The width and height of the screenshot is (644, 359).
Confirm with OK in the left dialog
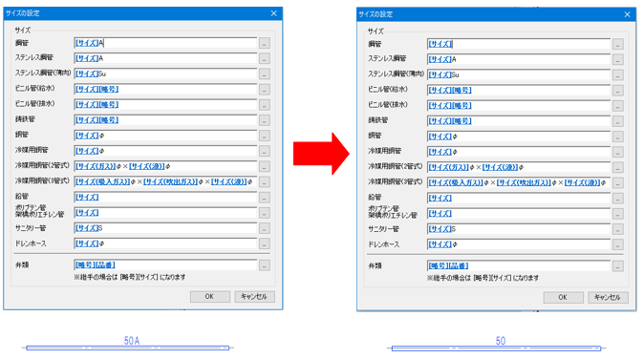point(210,297)
